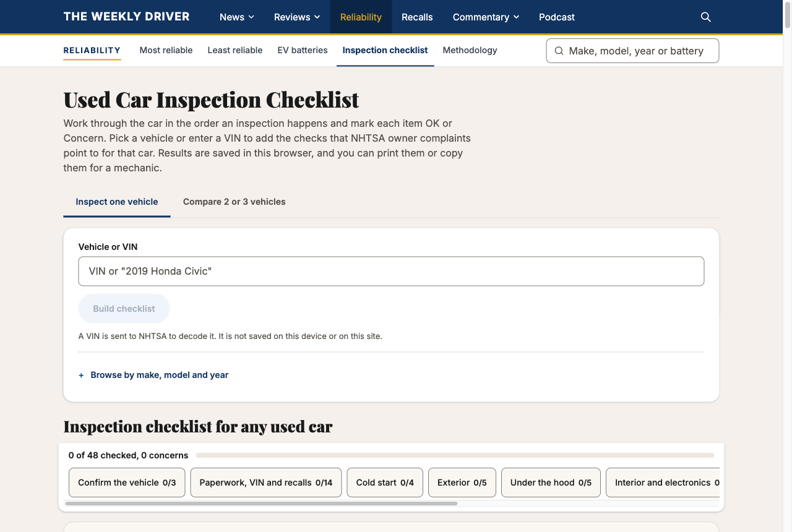792x532 pixels.
Task: Jump to Cold start section
Action: point(385,483)
